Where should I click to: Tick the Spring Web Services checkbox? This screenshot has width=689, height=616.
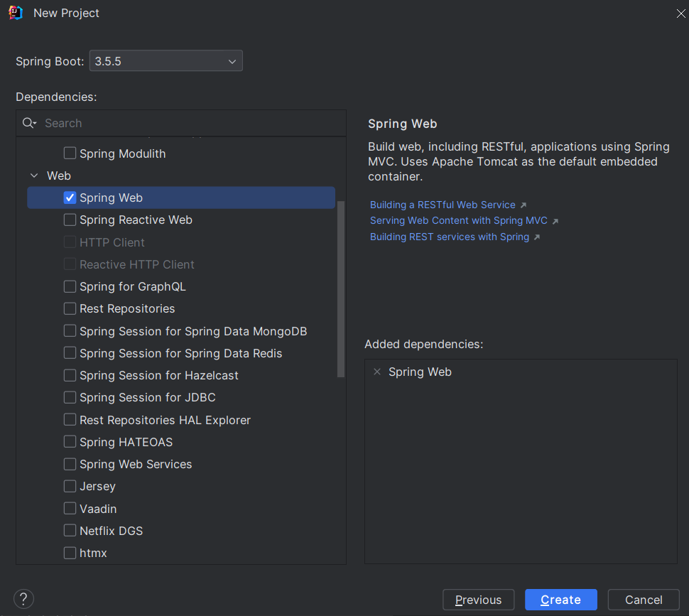[x=70, y=464]
